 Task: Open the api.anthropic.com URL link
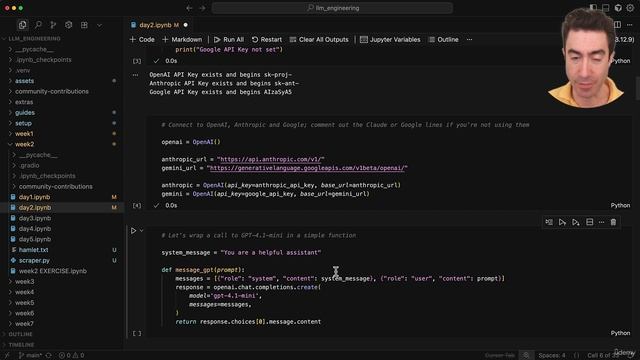[271, 160]
